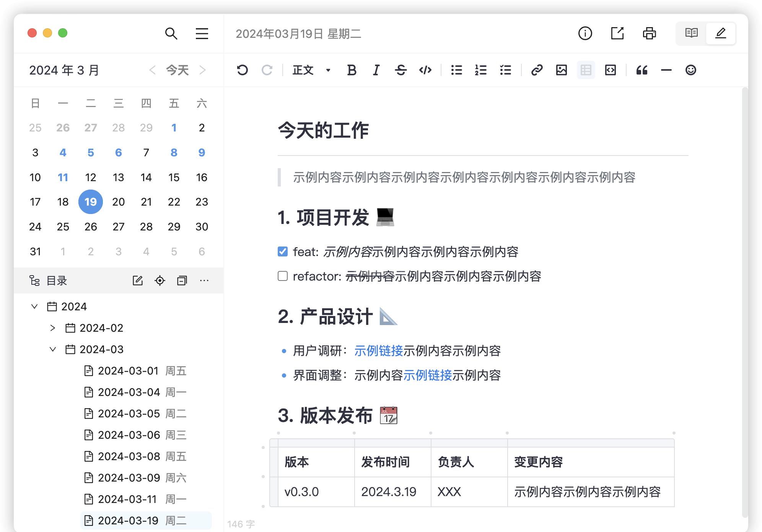This screenshot has height=532, width=762.
Task: Jump to today with 今天 button
Action: [177, 70]
